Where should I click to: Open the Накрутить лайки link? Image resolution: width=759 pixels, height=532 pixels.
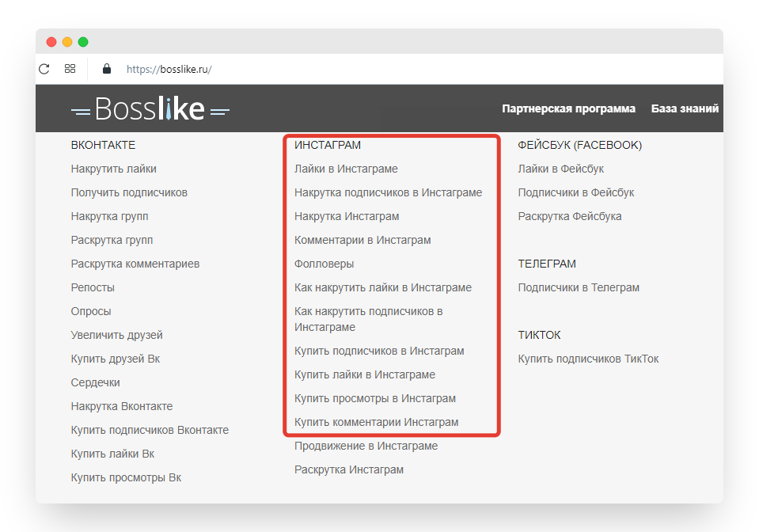(113, 169)
